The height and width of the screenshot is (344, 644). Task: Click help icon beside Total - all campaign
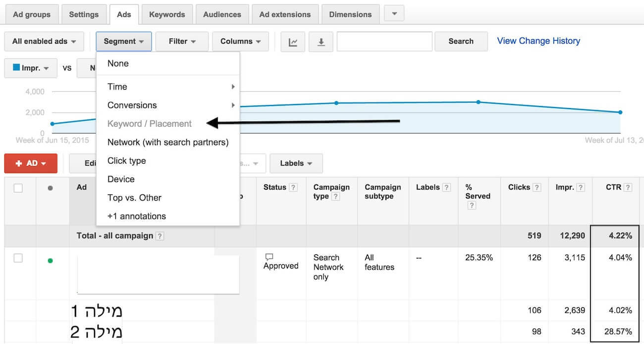[x=160, y=236]
